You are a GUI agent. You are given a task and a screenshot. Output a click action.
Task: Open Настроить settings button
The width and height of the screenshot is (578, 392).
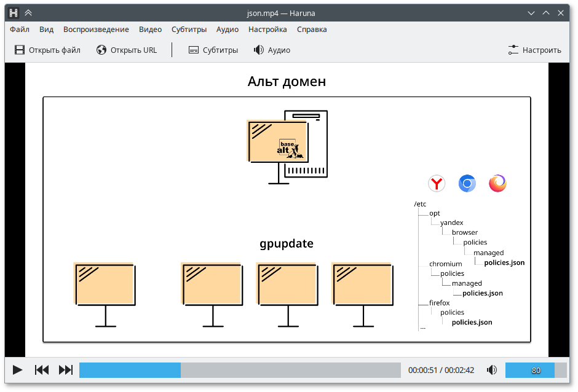534,50
